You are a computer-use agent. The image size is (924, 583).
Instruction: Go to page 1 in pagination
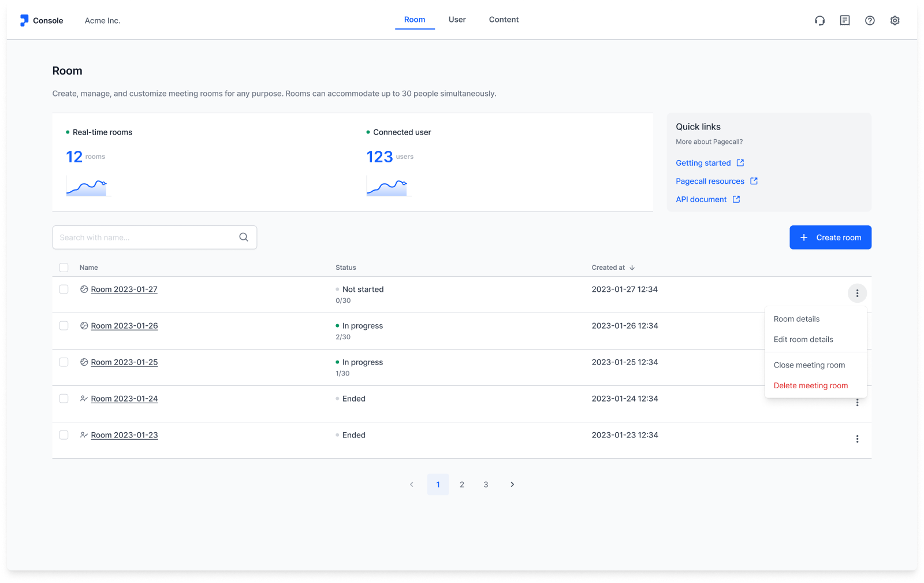(438, 485)
